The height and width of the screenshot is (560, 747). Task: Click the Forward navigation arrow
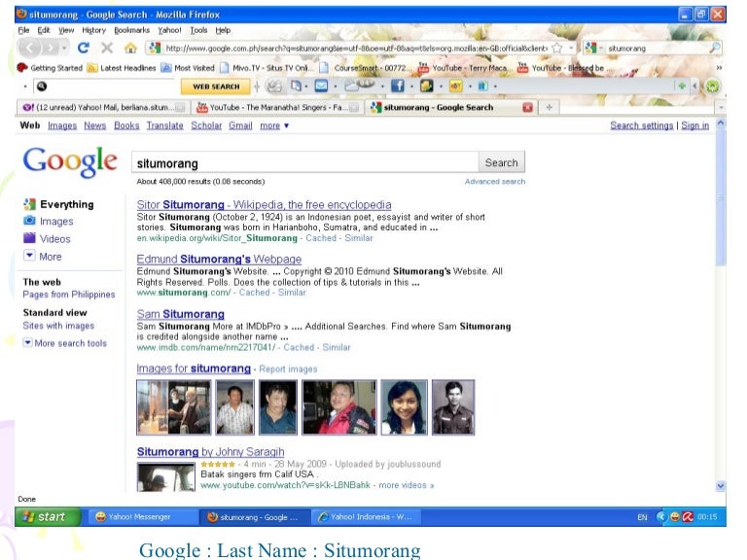coord(51,48)
